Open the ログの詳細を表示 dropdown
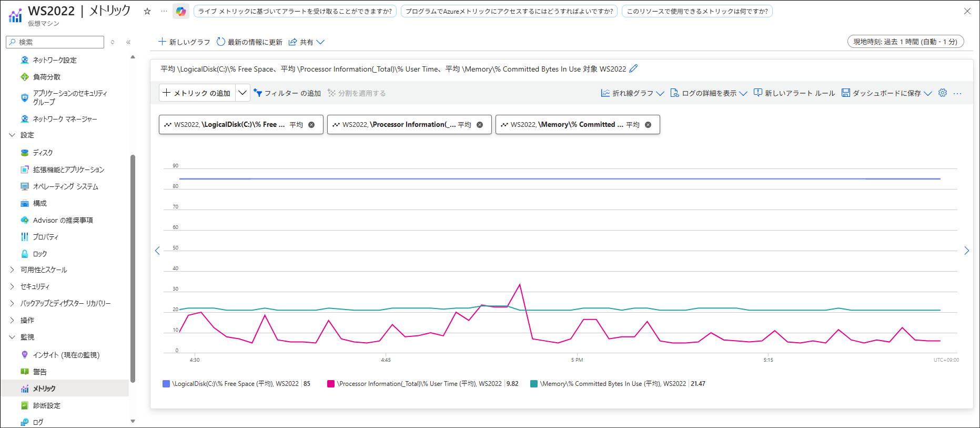Screen dimensions: 980x428 click(709, 93)
